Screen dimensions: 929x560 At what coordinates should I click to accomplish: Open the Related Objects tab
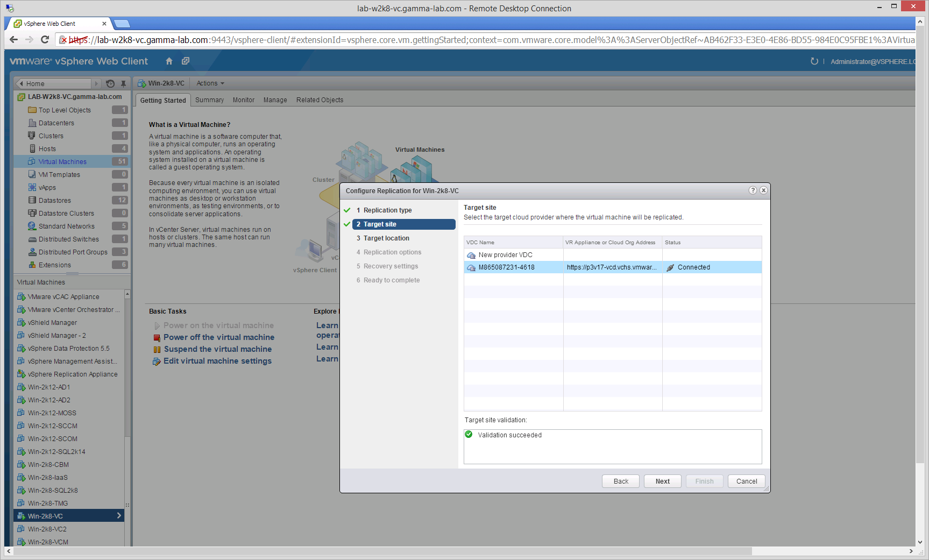[320, 100]
